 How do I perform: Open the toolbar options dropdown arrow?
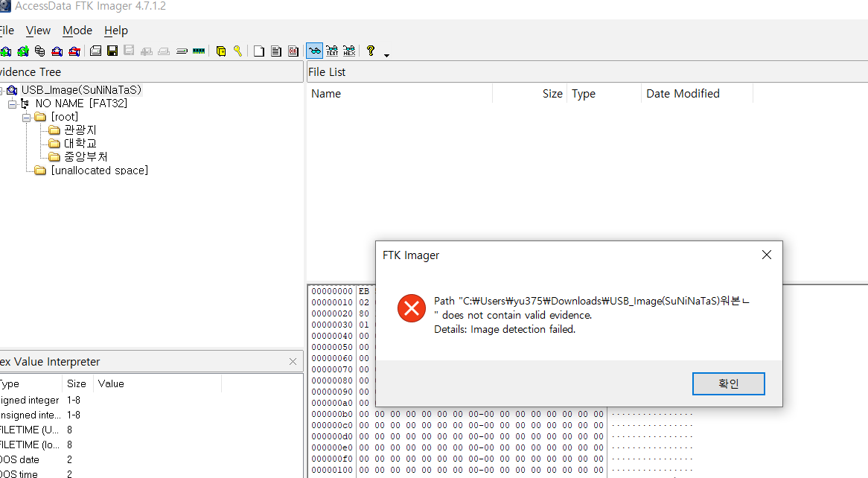tap(386, 55)
